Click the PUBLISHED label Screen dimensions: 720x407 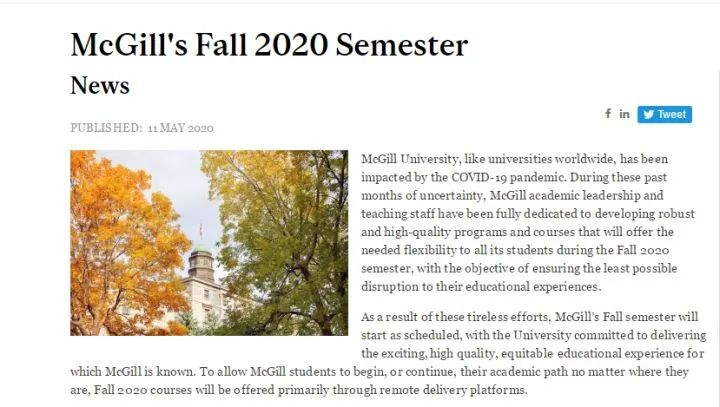(107, 128)
